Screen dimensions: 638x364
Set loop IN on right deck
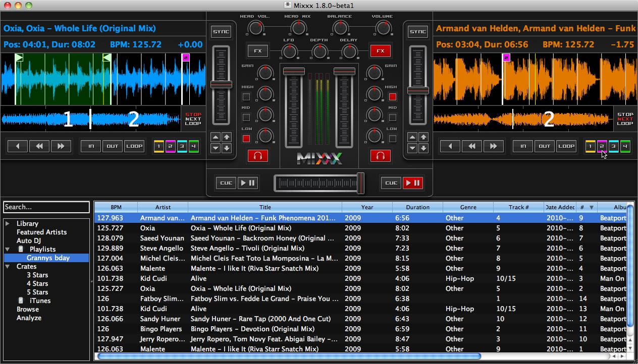(523, 146)
